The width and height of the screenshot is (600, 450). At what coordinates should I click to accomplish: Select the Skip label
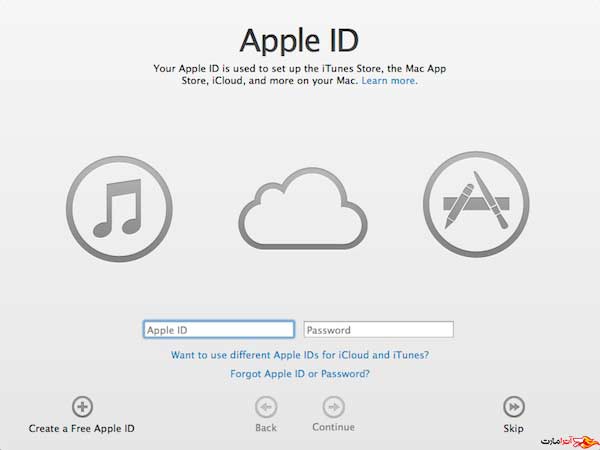pyautogui.click(x=514, y=428)
